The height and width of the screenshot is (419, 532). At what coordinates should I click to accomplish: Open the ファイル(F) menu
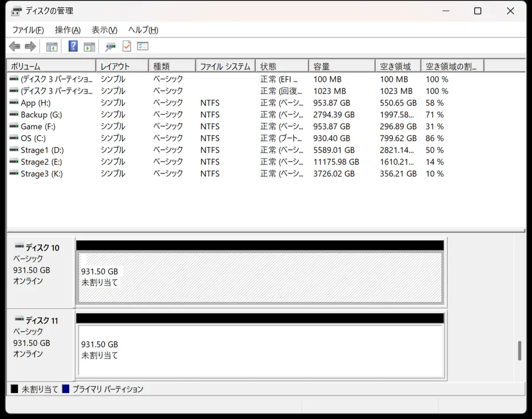28,30
